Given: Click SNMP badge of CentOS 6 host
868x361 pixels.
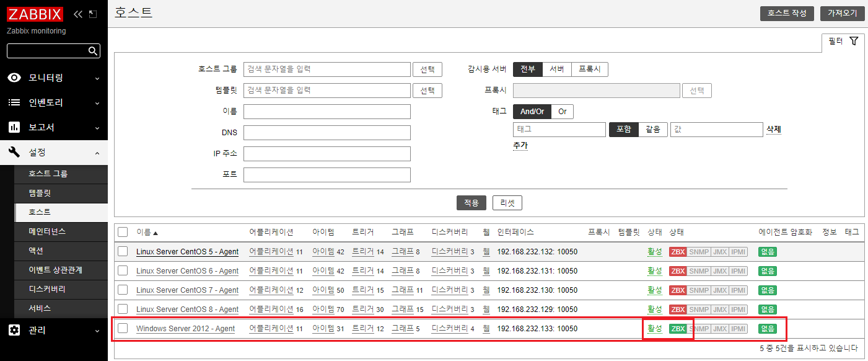Looking at the screenshot, I should coord(699,271).
